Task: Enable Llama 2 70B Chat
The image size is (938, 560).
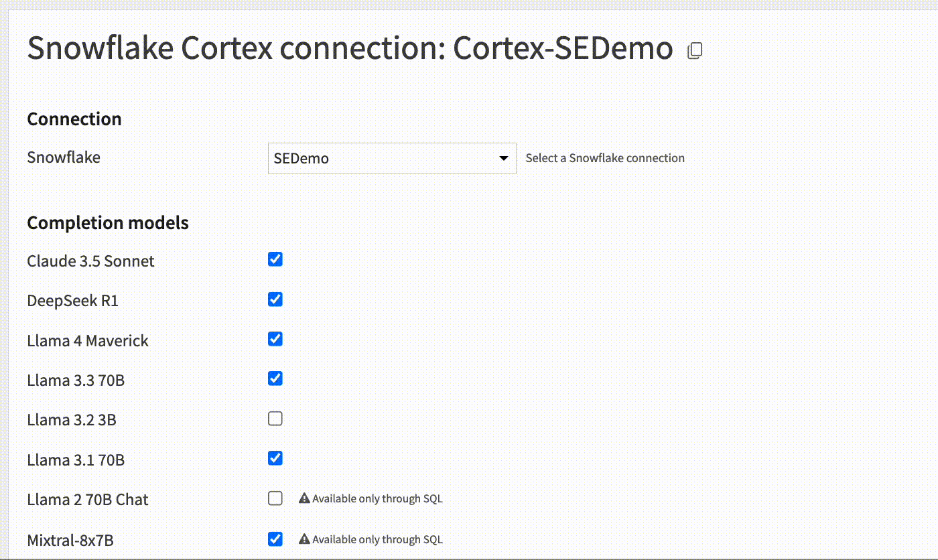Action: click(275, 498)
